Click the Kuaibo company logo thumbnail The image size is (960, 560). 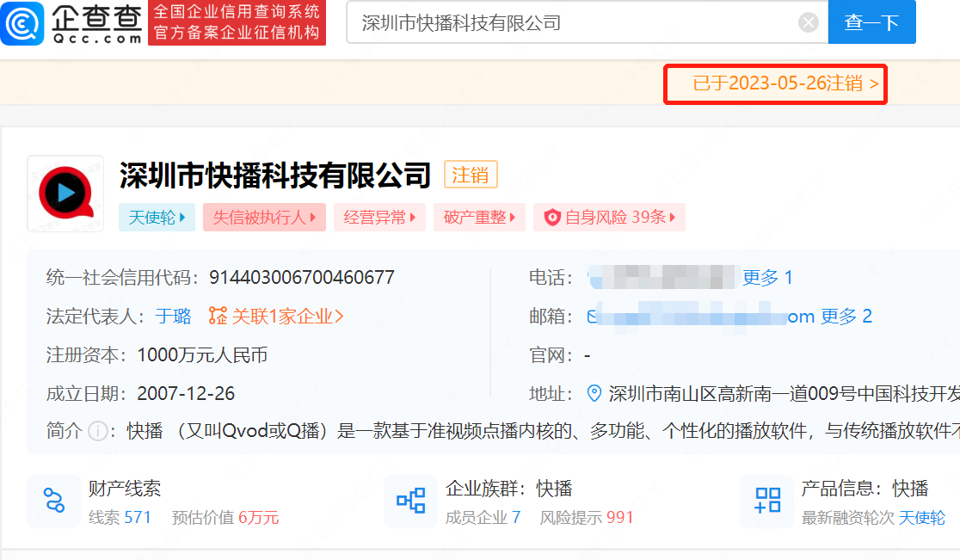tap(65, 194)
